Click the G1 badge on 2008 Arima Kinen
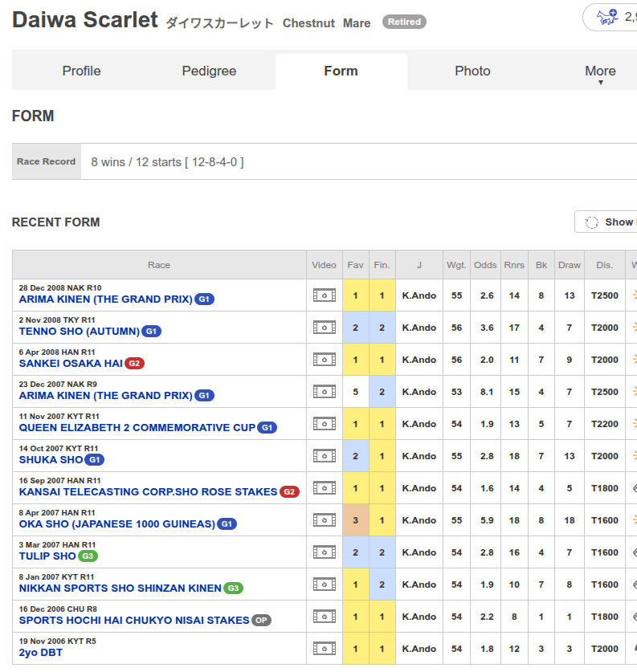 204,299
